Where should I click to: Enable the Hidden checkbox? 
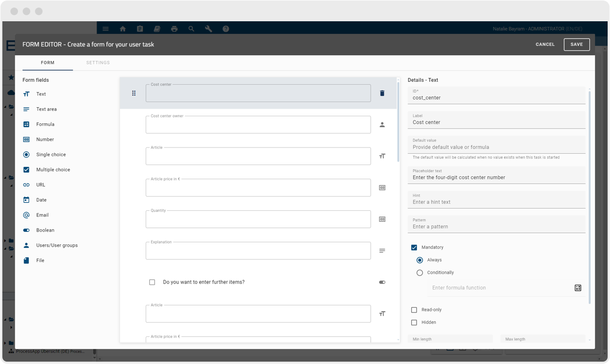click(414, 322)
